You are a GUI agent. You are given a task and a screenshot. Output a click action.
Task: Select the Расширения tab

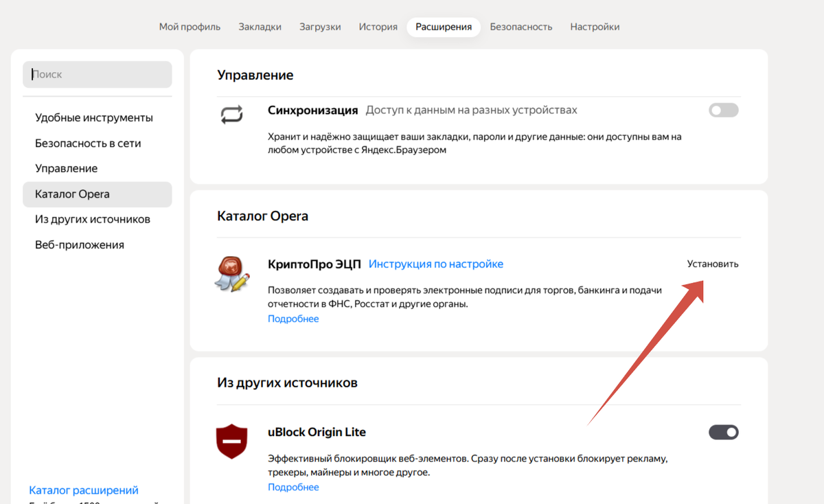coord(444,27)
